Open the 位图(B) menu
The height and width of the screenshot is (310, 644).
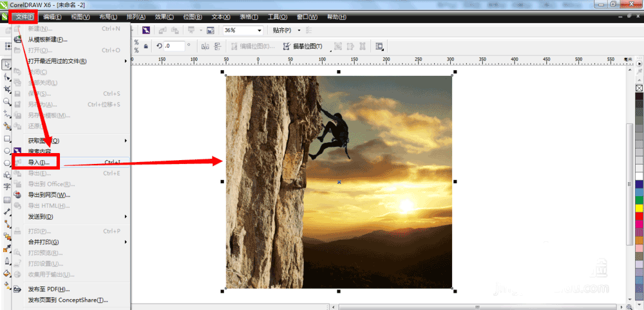point(193,17)
